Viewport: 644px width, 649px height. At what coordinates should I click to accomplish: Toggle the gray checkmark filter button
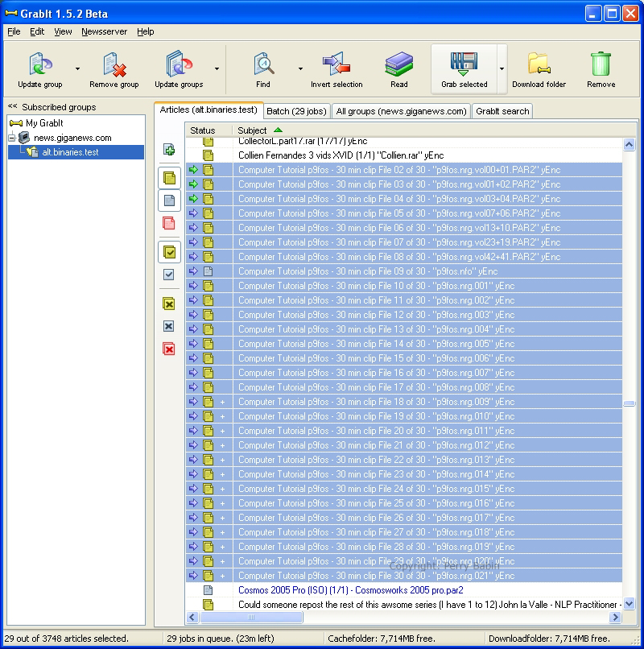pos(169,275)
